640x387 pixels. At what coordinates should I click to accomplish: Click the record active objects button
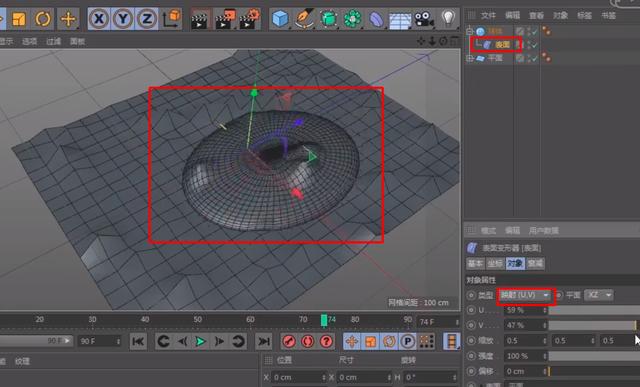[289, 341]
